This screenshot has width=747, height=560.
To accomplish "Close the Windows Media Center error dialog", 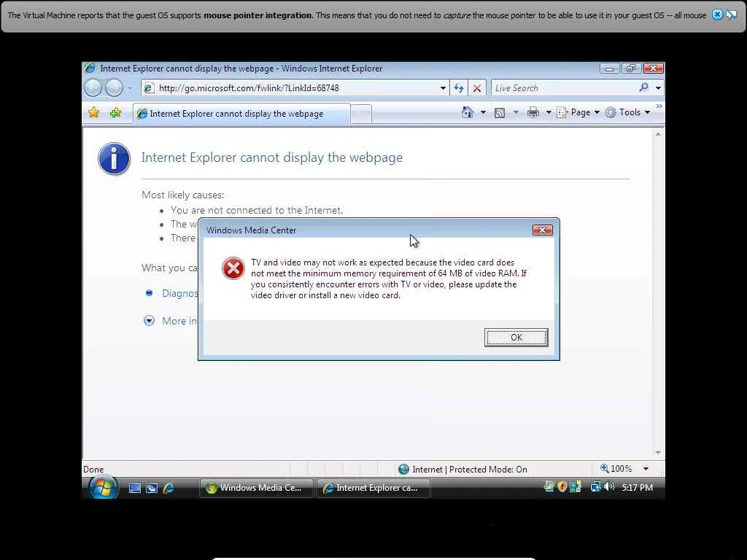I will [x=542, y=230].
